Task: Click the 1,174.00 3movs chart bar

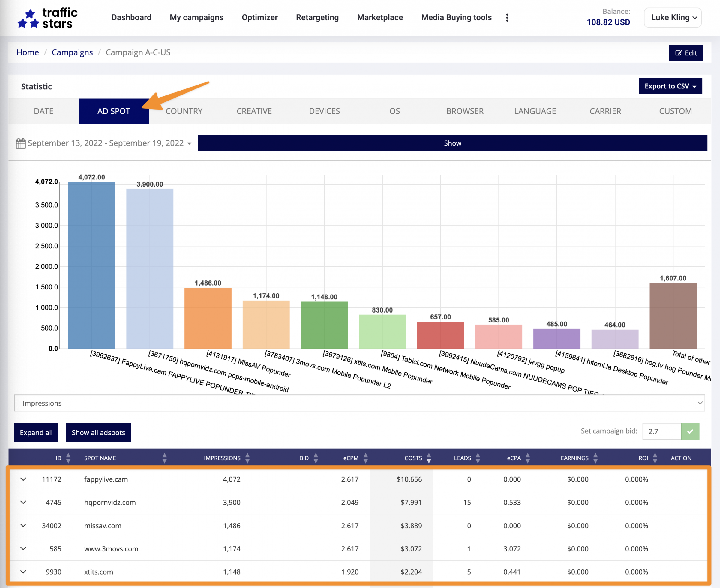Action: click(x=266, y=325)
